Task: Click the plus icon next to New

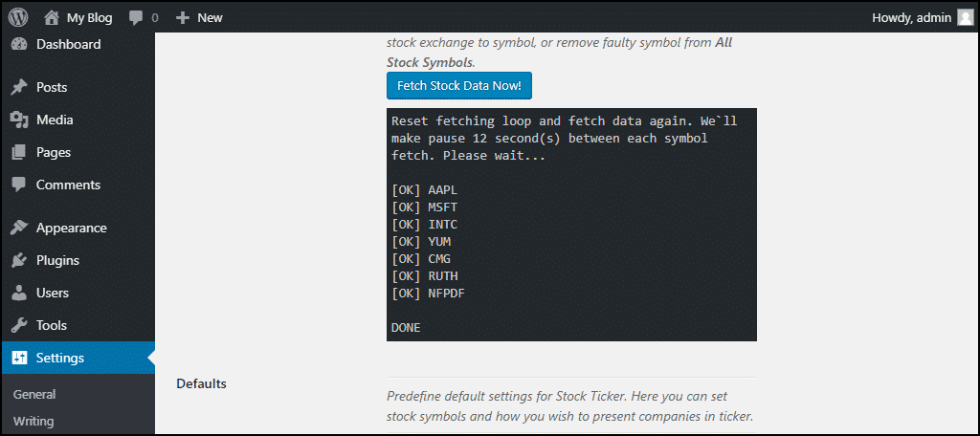Action: pyautogui.click(x=183, y=17)
